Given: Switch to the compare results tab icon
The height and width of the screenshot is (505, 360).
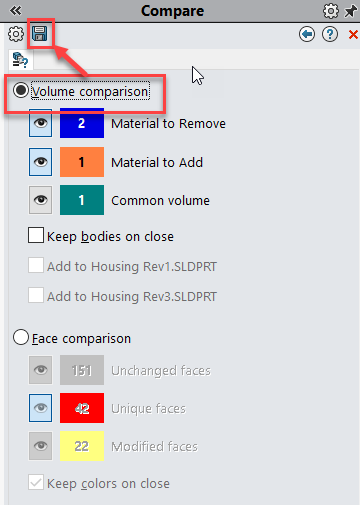Looking at the screenshot, I should pyautogui.click(x=21, y=60).
